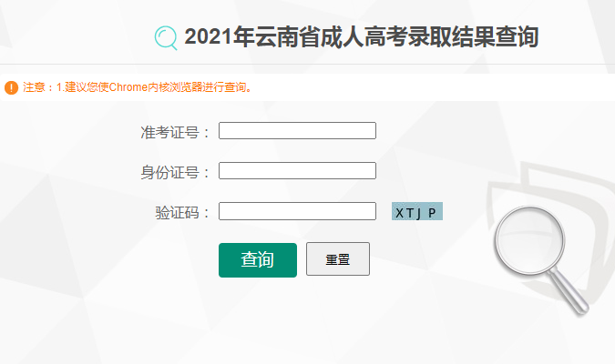Click the divider line under the title
Image resolution: width=615 pixels, height=364 pixels.
[x=308, y=64]
